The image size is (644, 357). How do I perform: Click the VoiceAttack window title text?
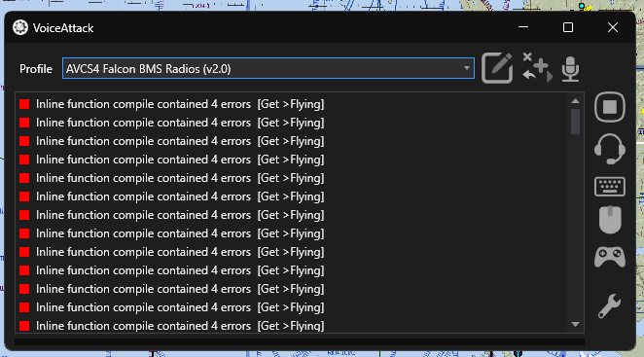[x=63, y=28]
